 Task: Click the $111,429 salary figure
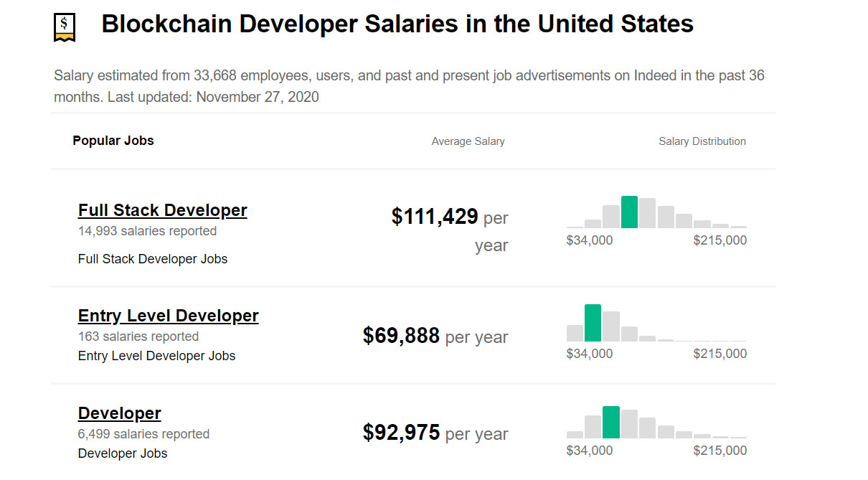[x=435, y=216]
